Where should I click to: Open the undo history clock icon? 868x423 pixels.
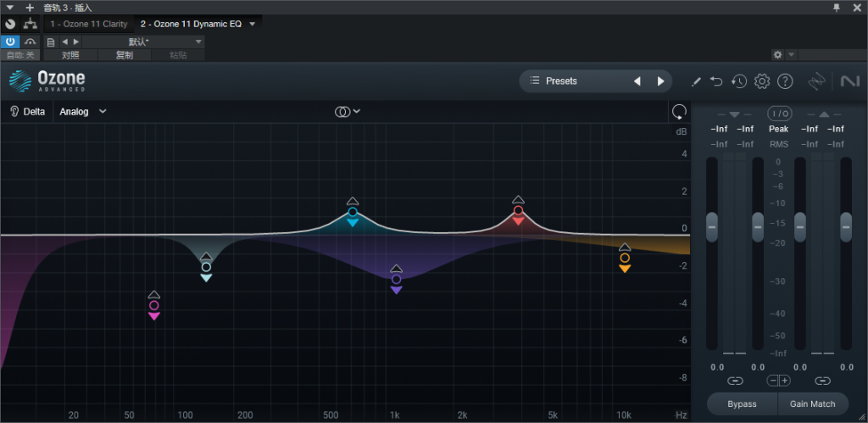coord(739,81)
